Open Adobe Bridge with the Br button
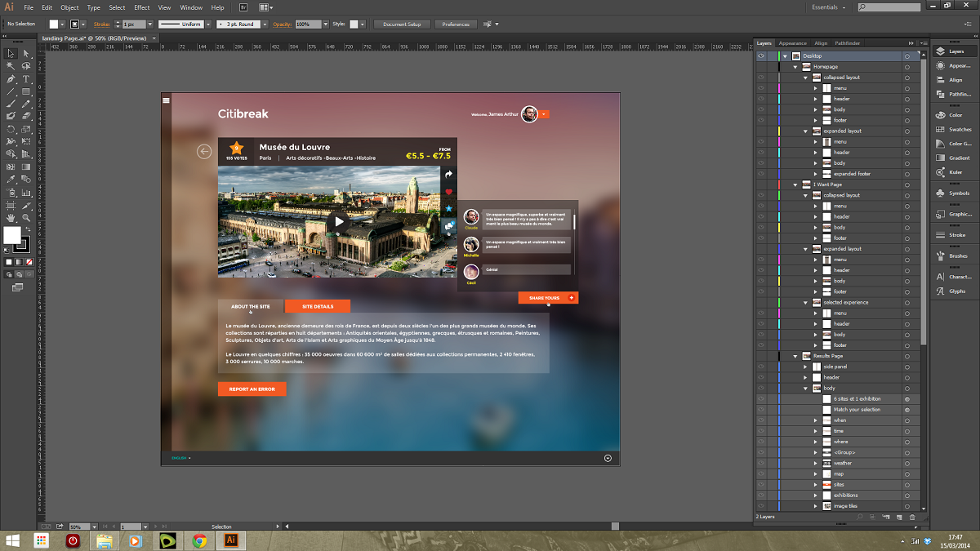Screen dimensions: 980x551 tap(243, 7)
